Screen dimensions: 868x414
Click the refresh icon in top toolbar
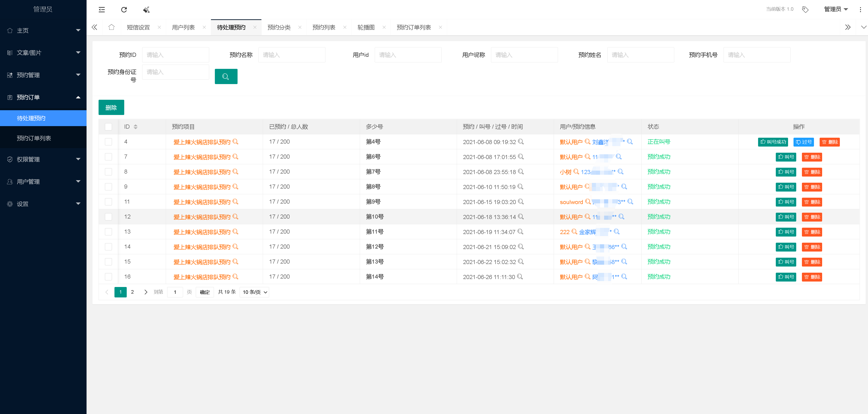point(124,10)
